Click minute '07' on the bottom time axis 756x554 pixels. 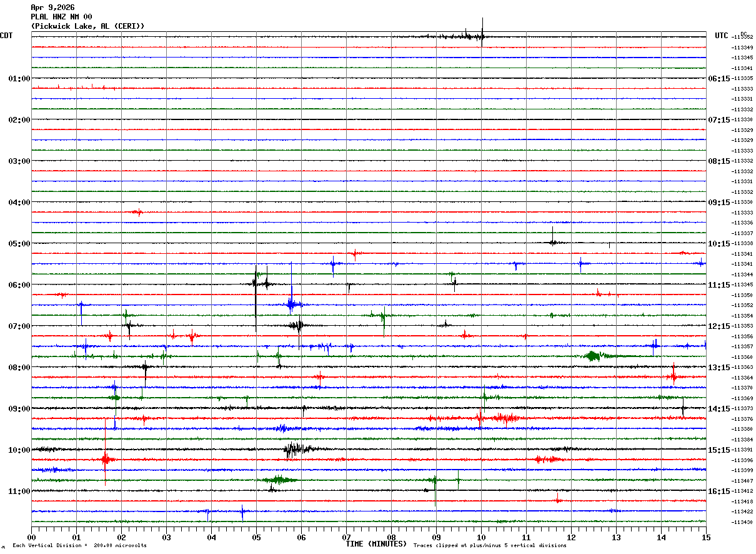346,537
